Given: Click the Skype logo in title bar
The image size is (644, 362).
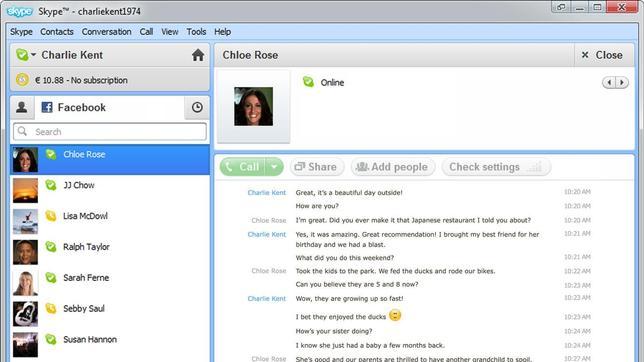Looking at the screenshot, I should coord(20,11).
